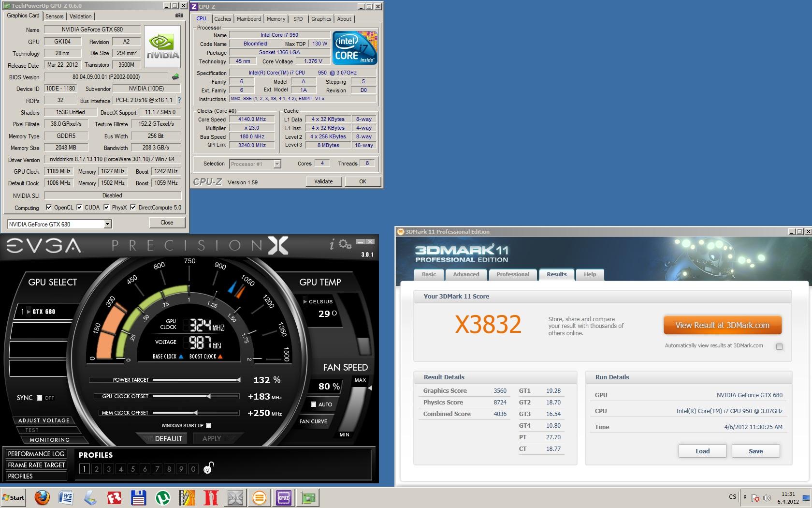Open the SPD tab in CPU-Z
Screen dimensions: 812x508
click(x=298, y=19)
